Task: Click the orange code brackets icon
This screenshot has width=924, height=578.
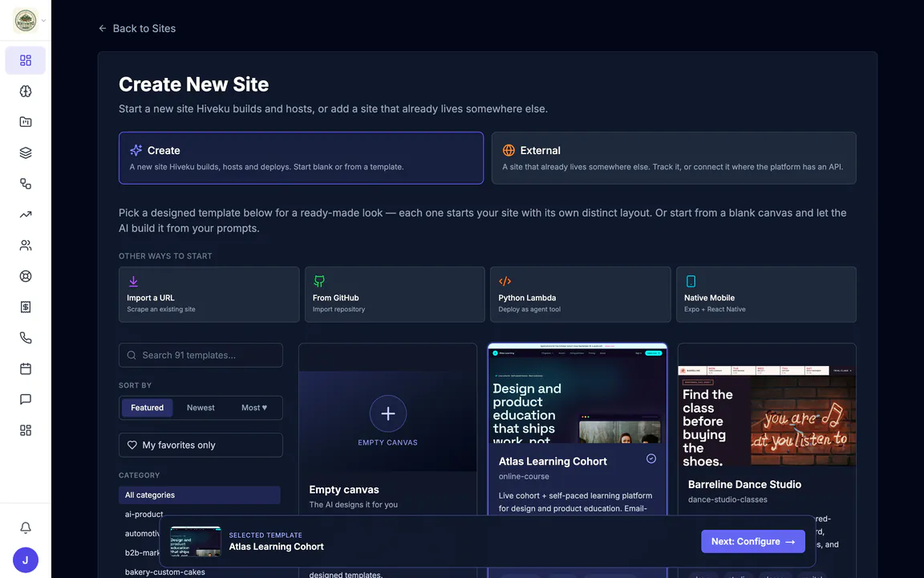Action: click(505, 281)
